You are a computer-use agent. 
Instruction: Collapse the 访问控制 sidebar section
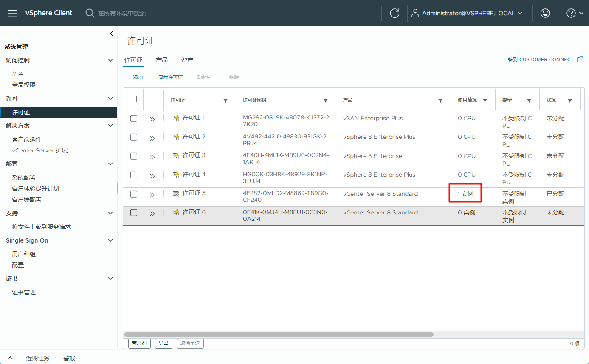point(110,60)
